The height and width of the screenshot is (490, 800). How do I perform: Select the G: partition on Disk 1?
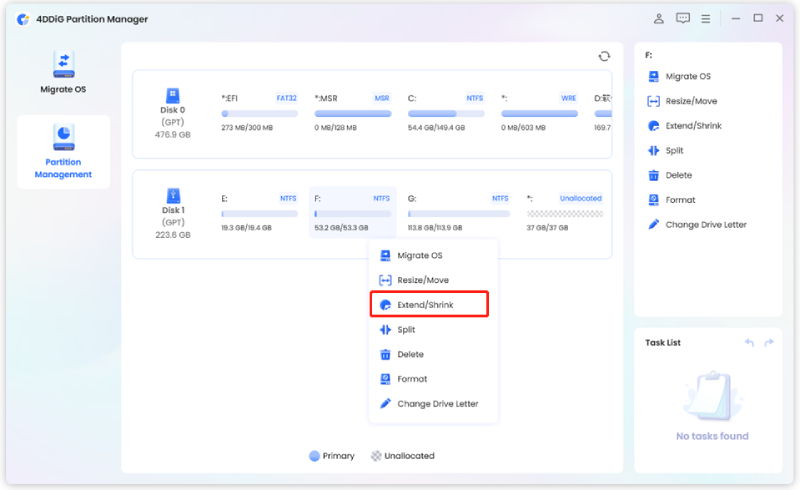[x=459, y=213]
